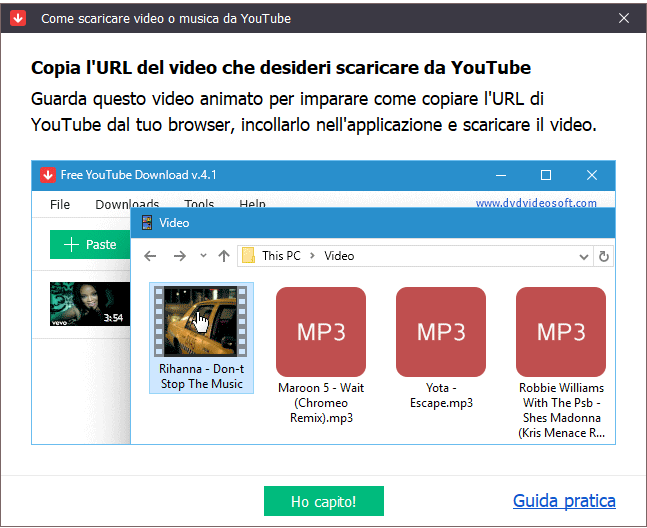Select 'Video' in the address breadcrumb
The width and height of the screenshot is (647, 528).
[339, 256]
